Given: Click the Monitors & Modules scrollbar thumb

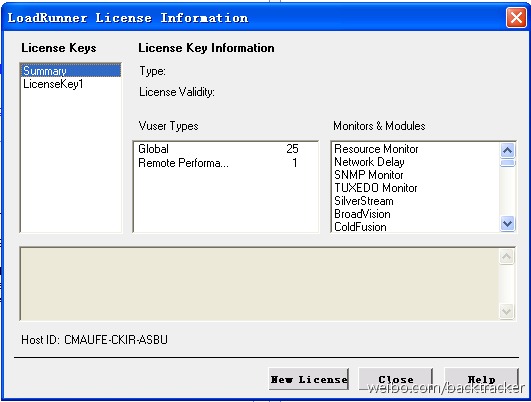Looking at the screenshot, I should pos(507,163).
